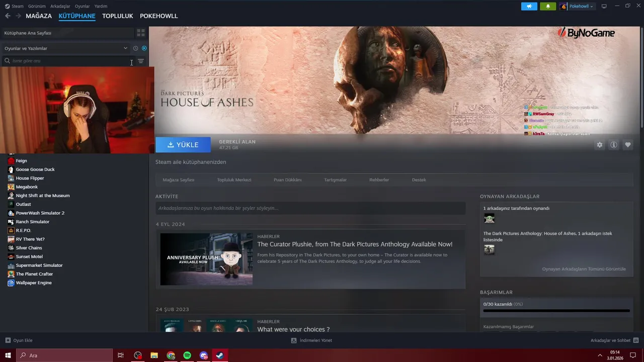Open game settings gear icon

tap(599, 145)
